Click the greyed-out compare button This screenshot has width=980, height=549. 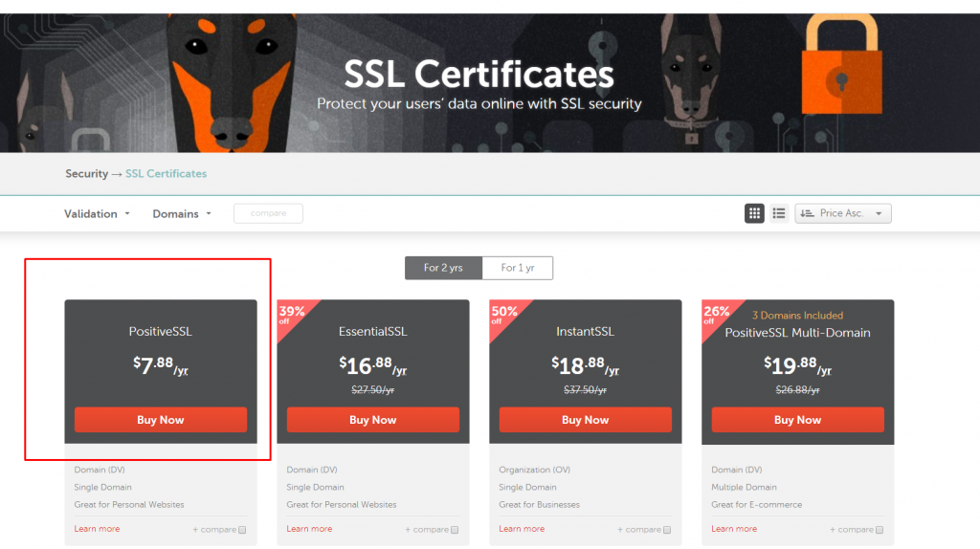(x=268, y=213)
